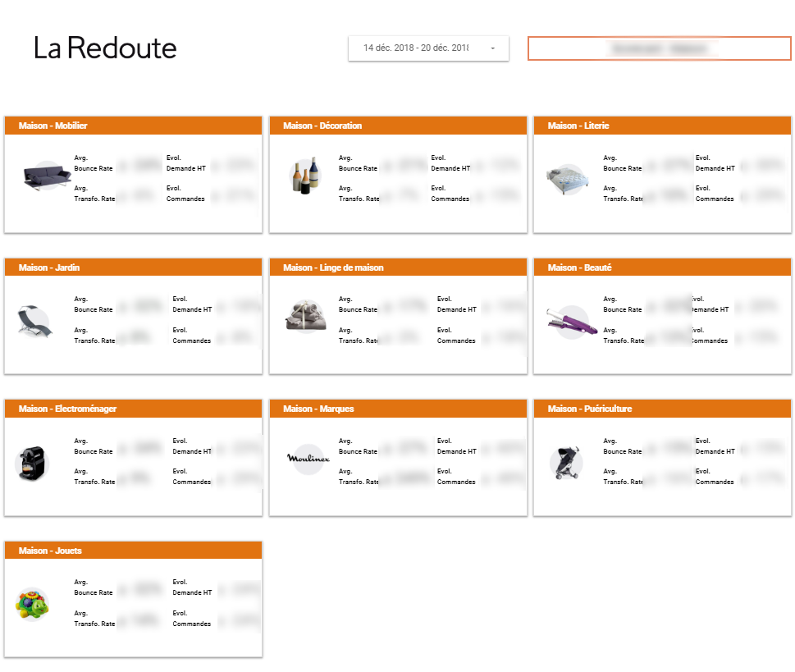Click the blurred orange-bordered filter box
This screenshot has width=795, height=672.
pyautogui.click(x=659, y=48)
